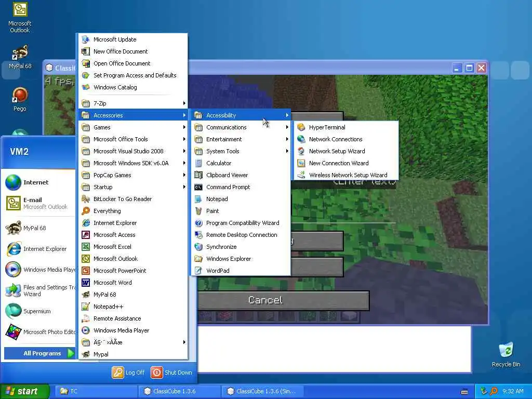Screen dimensions: 532x399
Task: Expand PopCap Games folder
Action: (133, 175)
